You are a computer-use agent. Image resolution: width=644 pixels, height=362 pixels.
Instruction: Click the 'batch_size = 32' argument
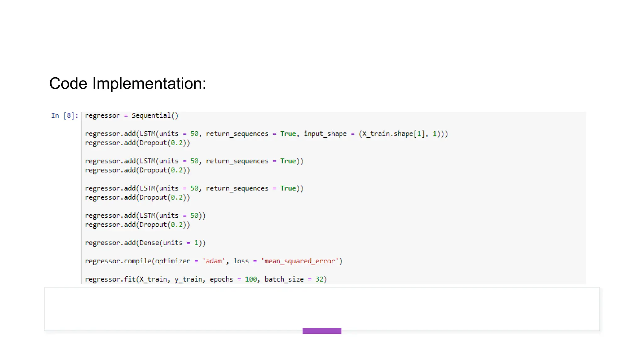293,279
